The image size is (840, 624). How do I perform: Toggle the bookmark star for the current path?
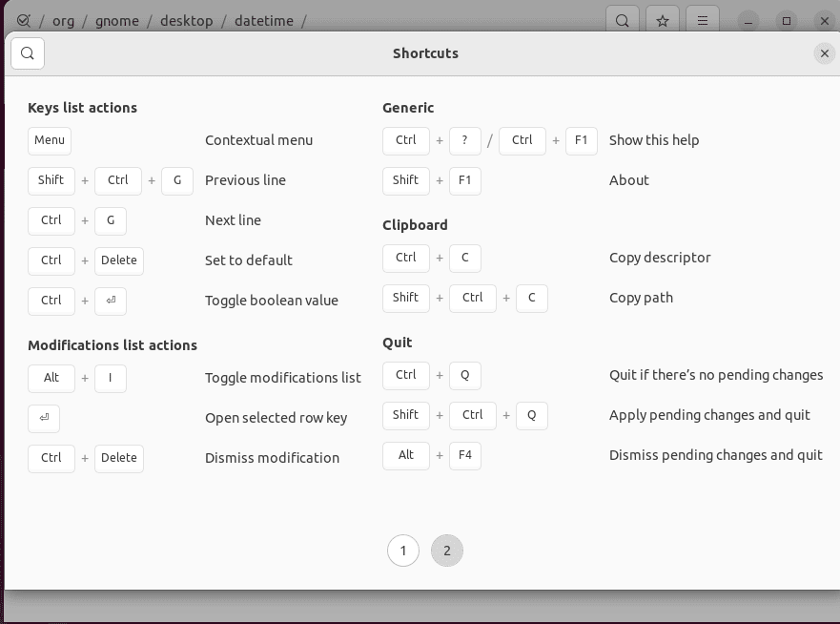pos(662,19)
